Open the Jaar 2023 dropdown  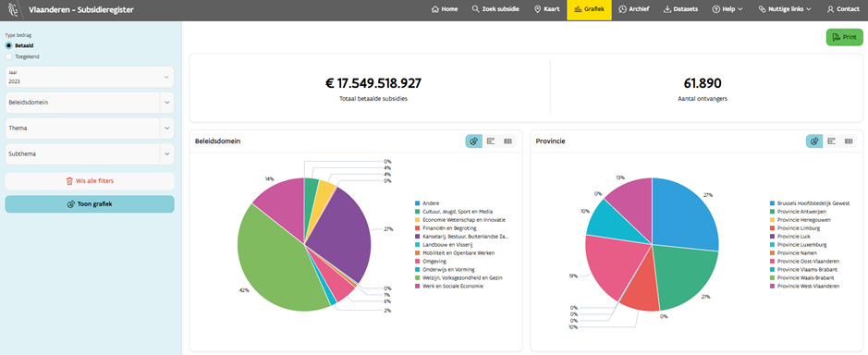tap(90, 77)
